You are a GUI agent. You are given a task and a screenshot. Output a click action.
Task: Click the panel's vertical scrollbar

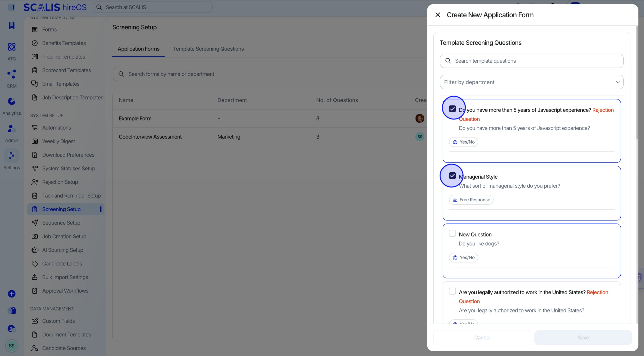pos(637,83)
